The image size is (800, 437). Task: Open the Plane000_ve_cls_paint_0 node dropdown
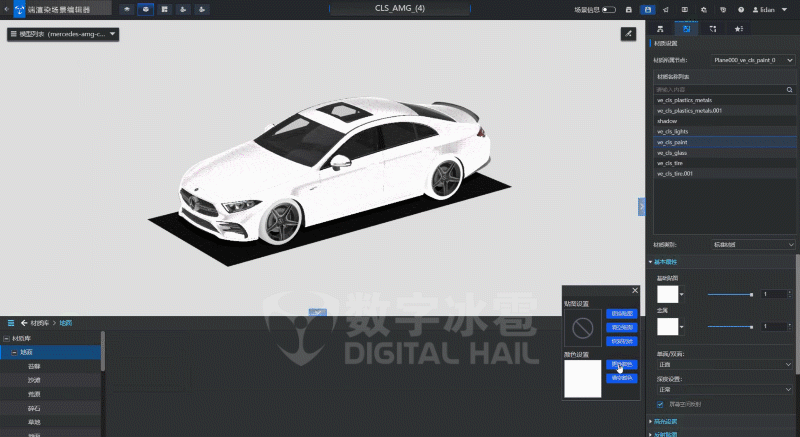[x=753, y=60]
